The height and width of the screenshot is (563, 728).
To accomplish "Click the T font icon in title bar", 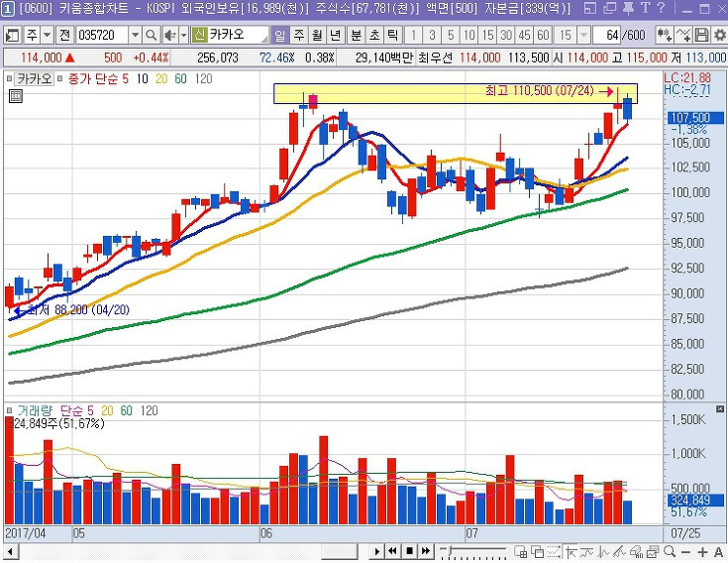I will tap(646, 8).
